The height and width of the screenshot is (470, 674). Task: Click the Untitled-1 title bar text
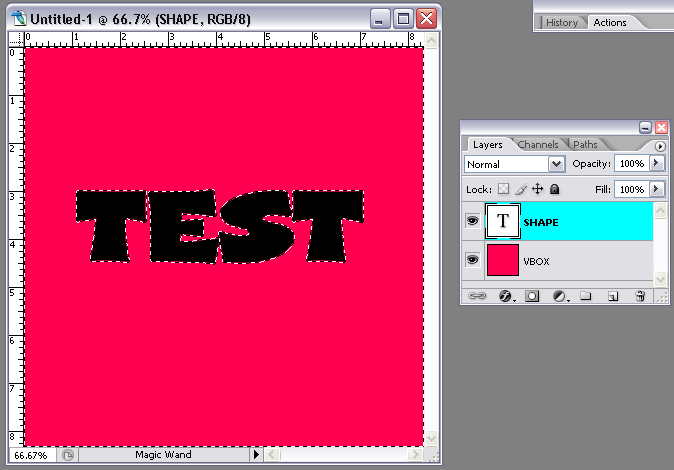pos(140,19)
